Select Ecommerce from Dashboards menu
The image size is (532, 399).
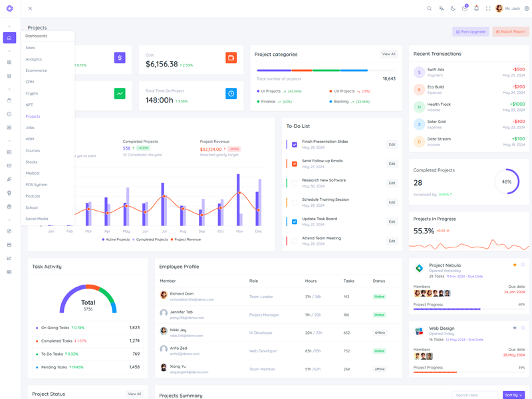click(36, 70)
